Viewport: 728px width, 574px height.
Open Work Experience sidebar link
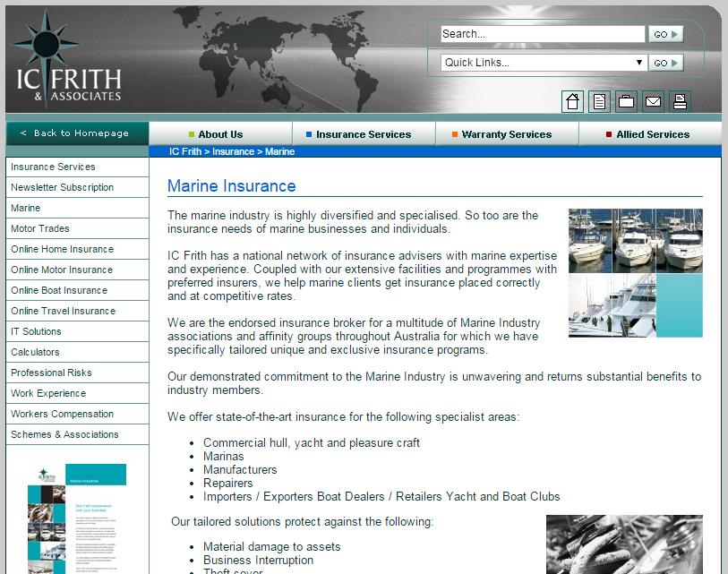77,393
